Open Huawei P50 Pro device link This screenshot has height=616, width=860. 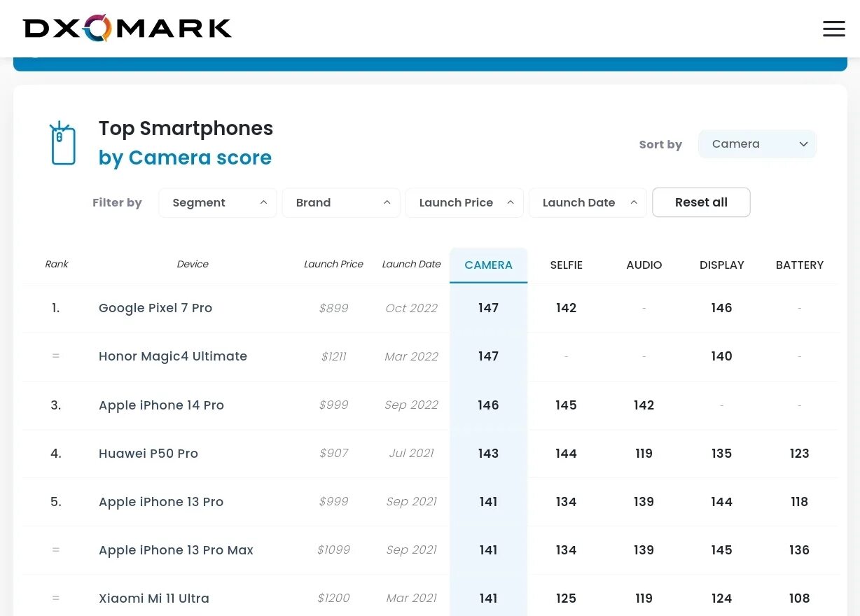click(148, 454)
